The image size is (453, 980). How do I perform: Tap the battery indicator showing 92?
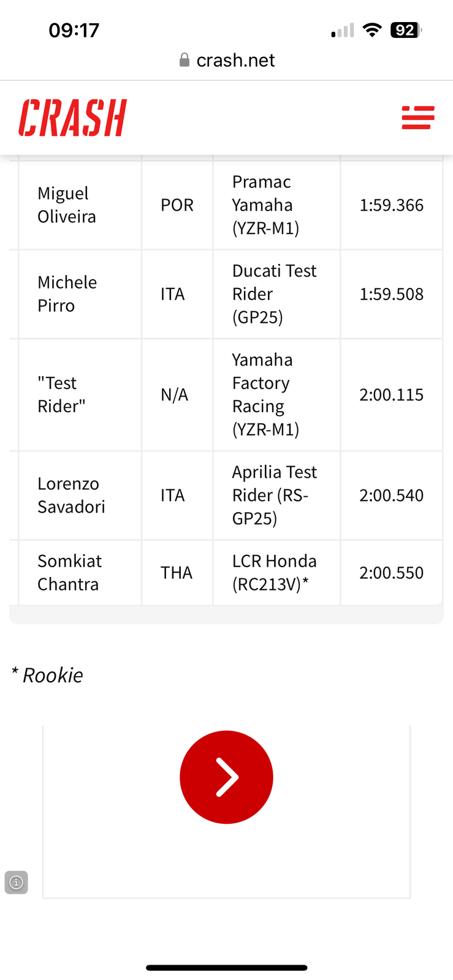(x=406, y=30)
